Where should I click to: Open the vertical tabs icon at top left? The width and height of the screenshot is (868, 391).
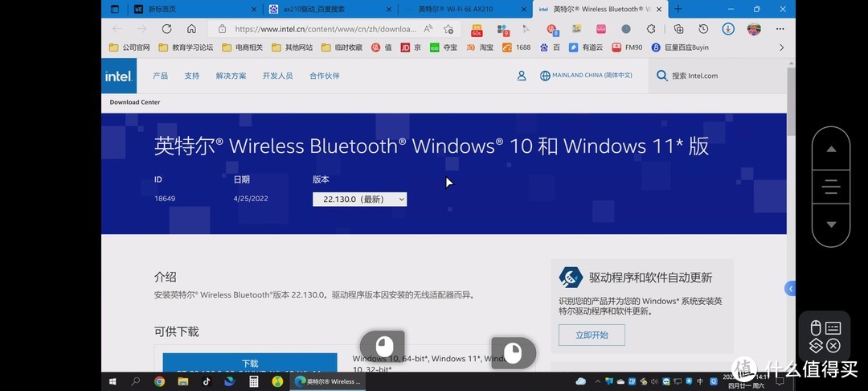pyautogui.click(x=115, y=9)
